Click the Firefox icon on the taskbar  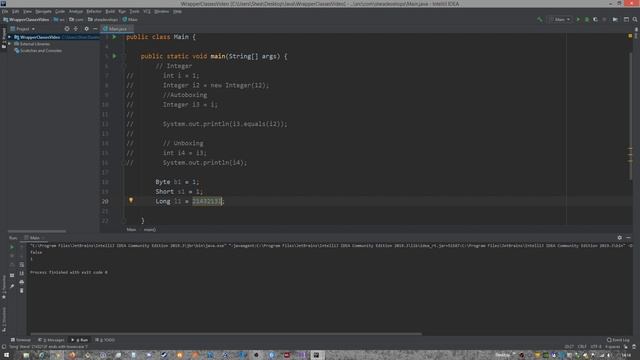pos(72,355)
